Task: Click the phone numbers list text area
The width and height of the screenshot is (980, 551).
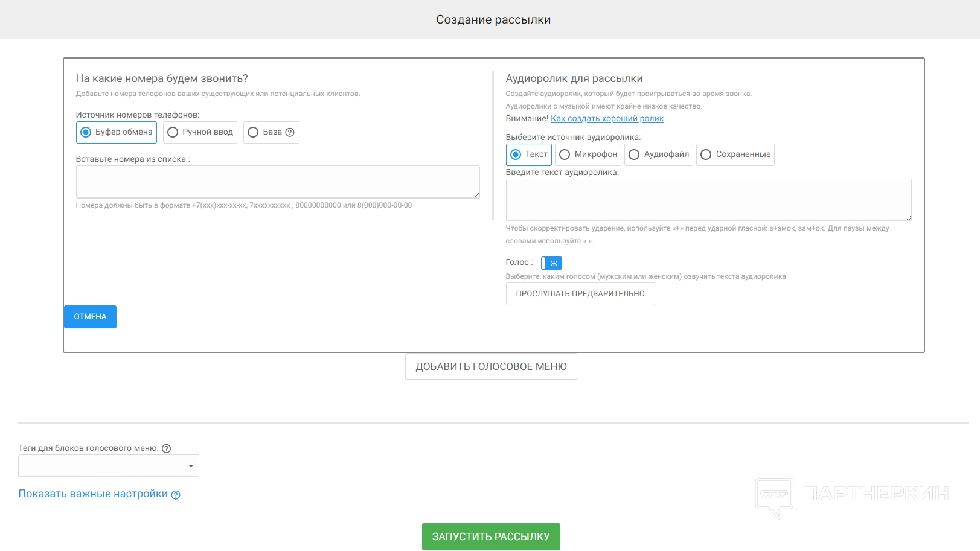Action: 278,182
